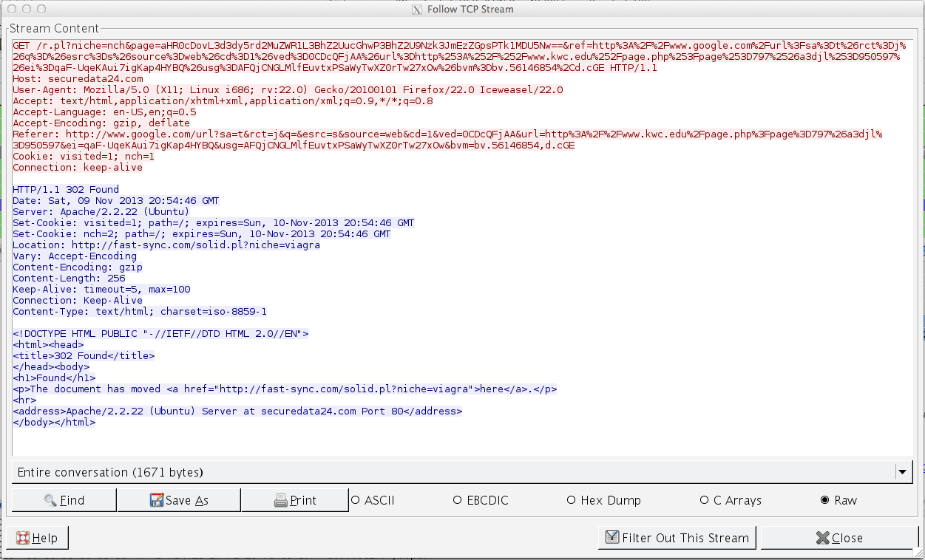
Task: Click the <title>302 Found</title> line
Action: 84,356
